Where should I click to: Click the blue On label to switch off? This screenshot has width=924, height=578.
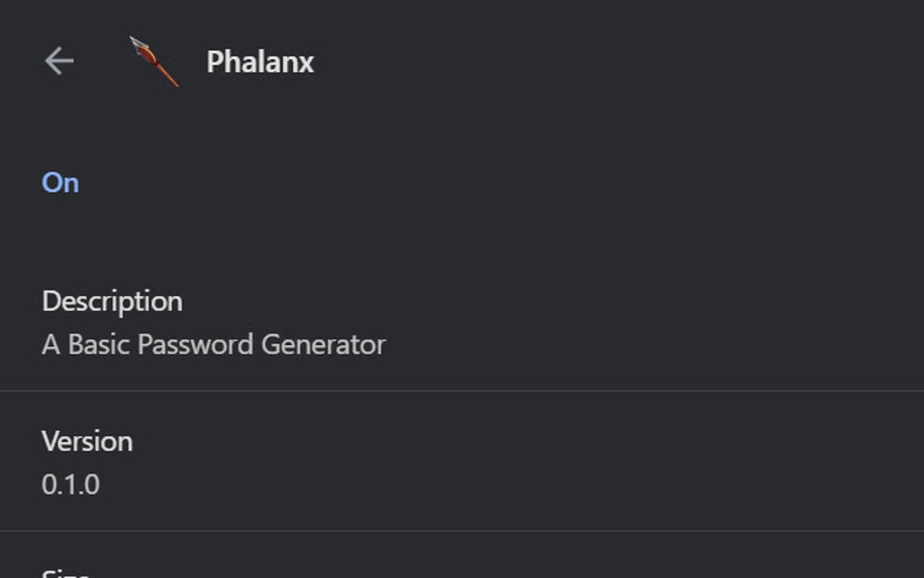(60, 182)
